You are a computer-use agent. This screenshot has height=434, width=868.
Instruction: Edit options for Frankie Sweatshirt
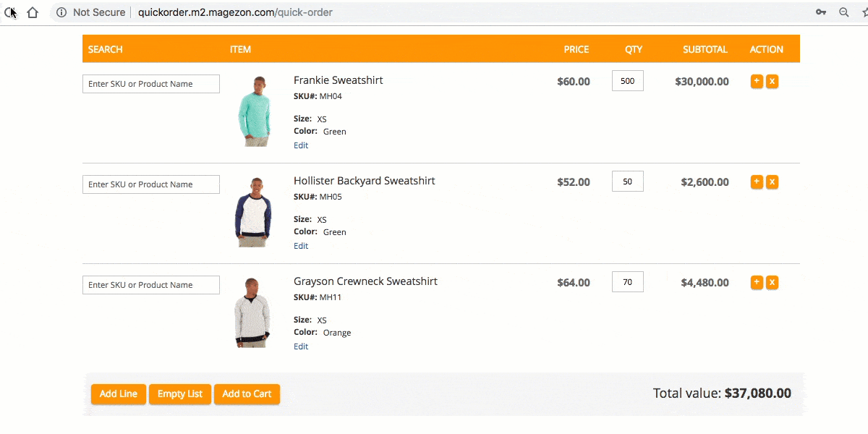point(301,145)
